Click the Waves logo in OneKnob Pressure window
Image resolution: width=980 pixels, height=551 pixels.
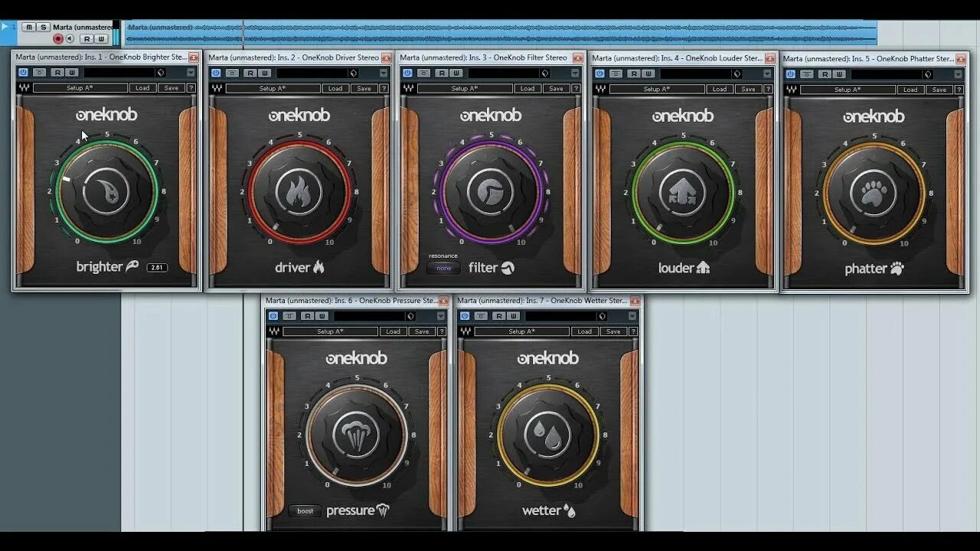tap(273, 331)
